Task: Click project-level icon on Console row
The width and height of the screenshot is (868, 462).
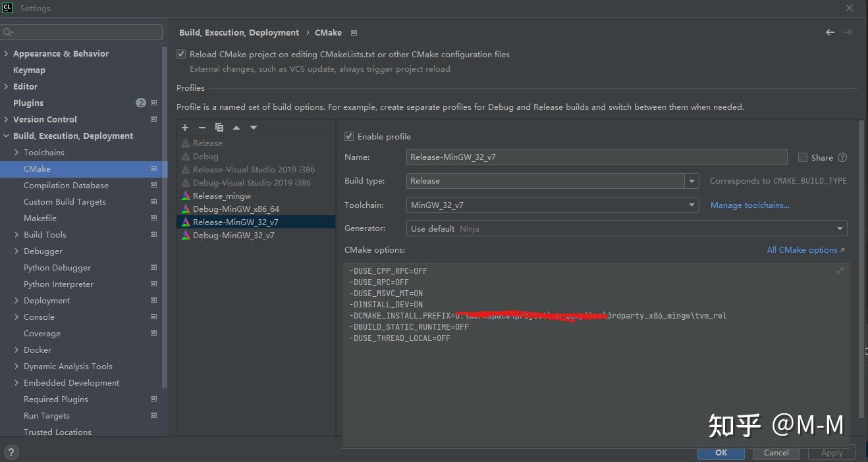Action: tap(153, 317)
